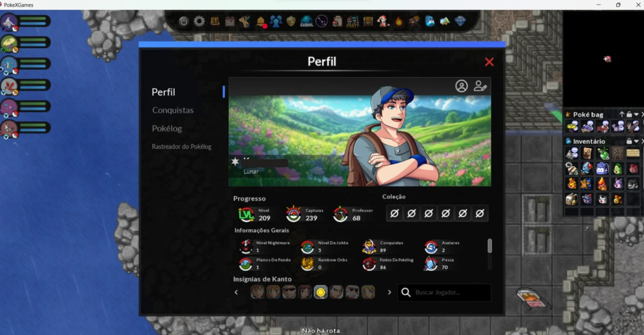Image resolution: width=644 pixels, height=335 pixels.
Task: Show next Kanto badges with right arrow
Action: pos(389,292)
